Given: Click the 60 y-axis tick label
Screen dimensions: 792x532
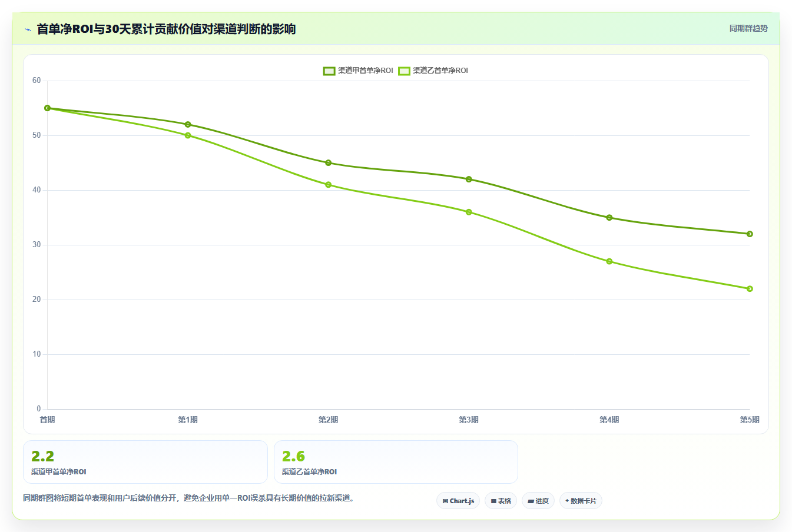Looking at the screenshot, I should (37, 81).
